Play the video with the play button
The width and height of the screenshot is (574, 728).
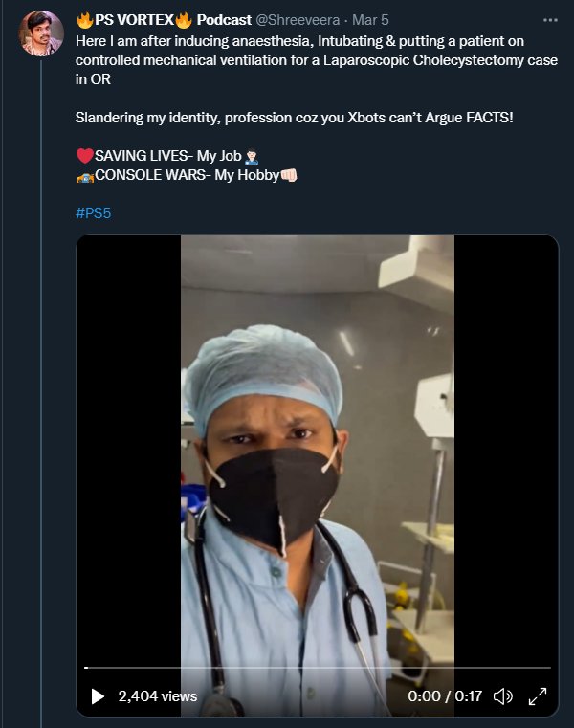pyautogui.click(x=98, y=696)
